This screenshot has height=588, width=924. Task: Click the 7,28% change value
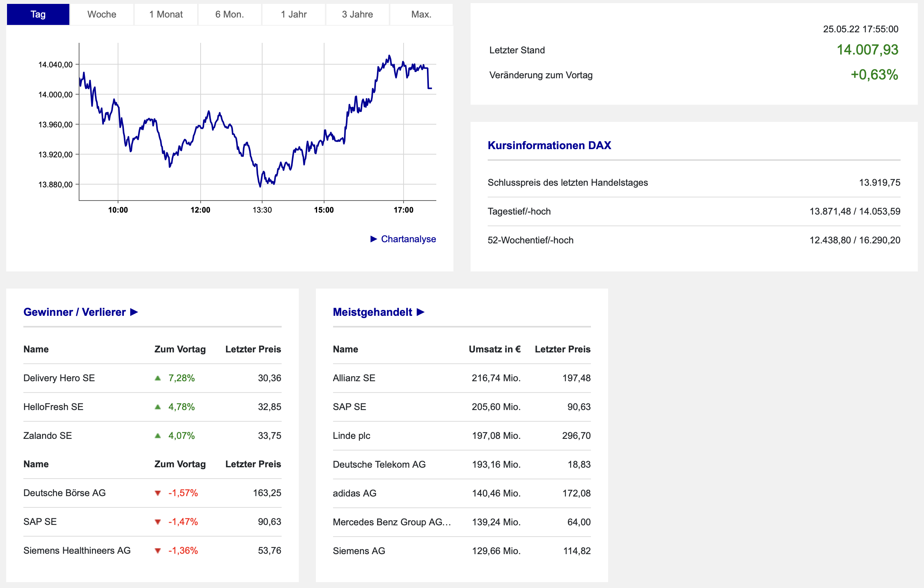click(x=182, y=378)
